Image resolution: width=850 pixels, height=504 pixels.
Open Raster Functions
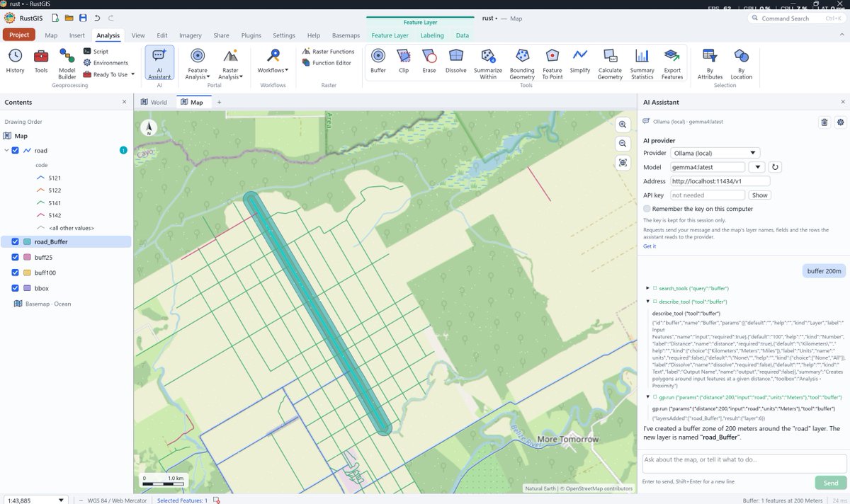(328, 52)
